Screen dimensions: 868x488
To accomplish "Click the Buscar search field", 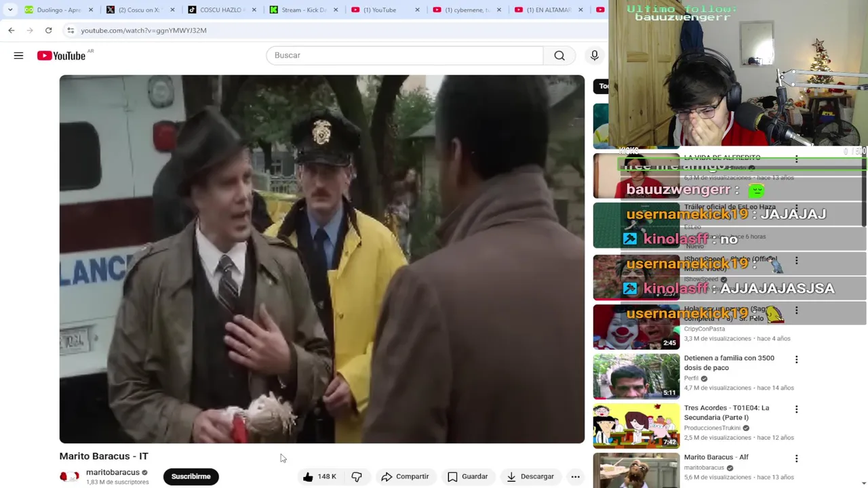I will tap(405, 56).
